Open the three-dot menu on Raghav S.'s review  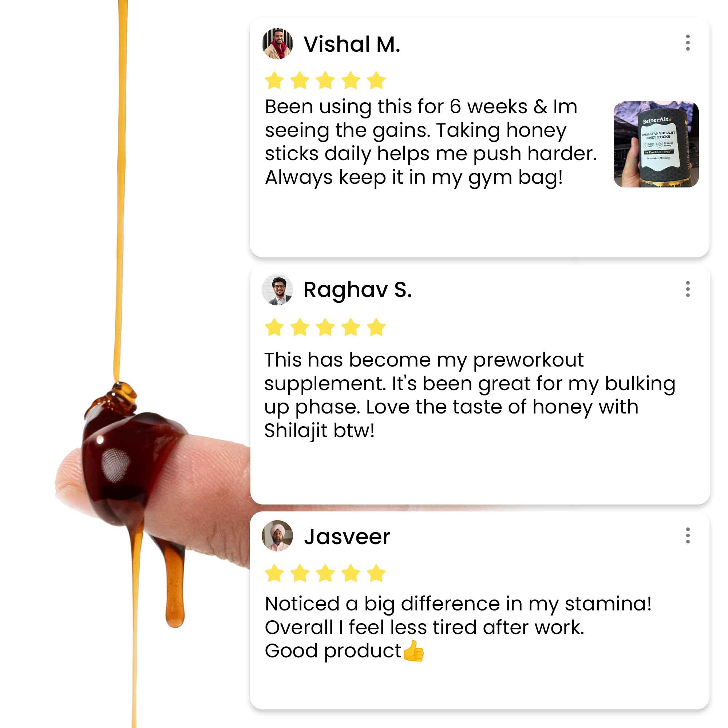click(688, 289)
